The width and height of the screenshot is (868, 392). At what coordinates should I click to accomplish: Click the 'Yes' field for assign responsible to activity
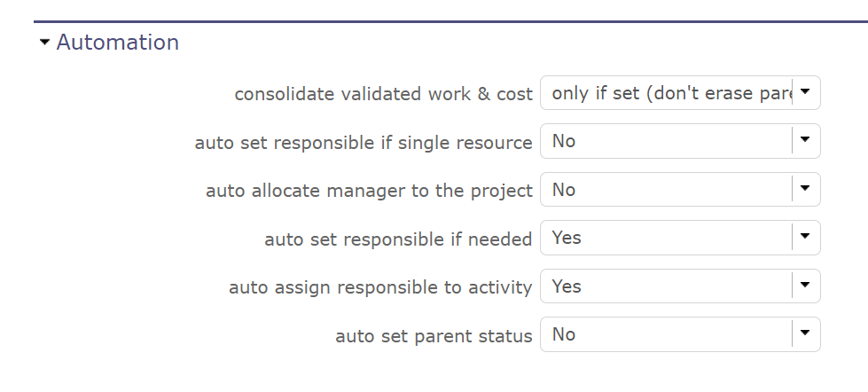(667, 286)
